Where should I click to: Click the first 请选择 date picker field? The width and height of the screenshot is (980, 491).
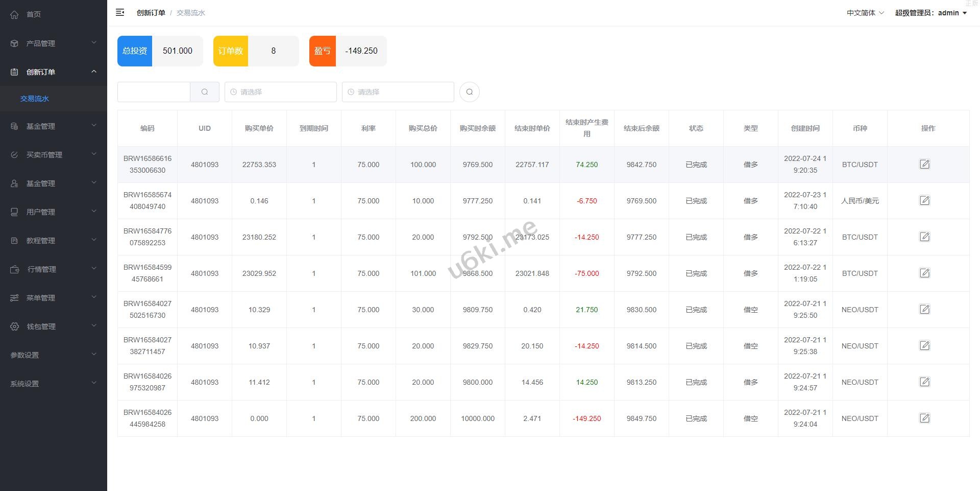tap(280, 92)
